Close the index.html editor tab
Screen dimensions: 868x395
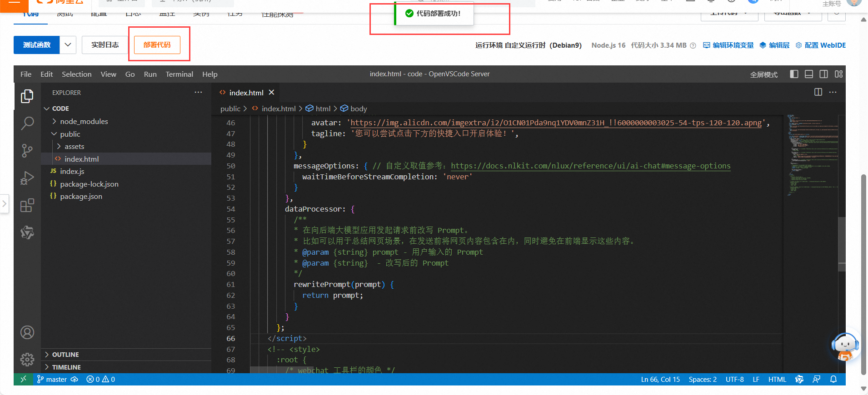(271, 92)
